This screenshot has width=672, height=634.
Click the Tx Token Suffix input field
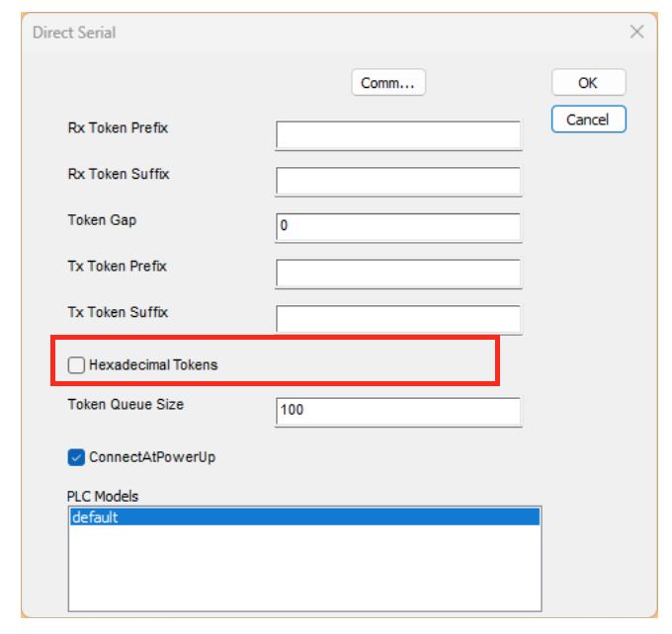[x=398, y=319]
